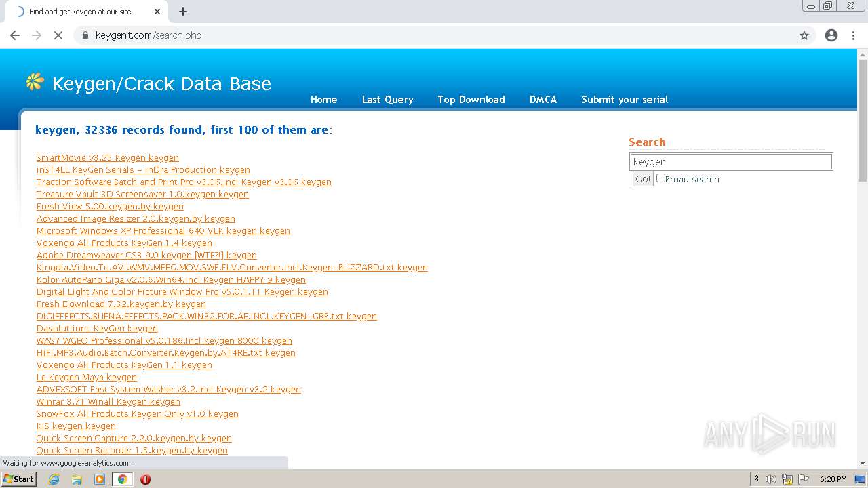868x488 pixels.
Task: Open DMCA page
Action: 543,99
